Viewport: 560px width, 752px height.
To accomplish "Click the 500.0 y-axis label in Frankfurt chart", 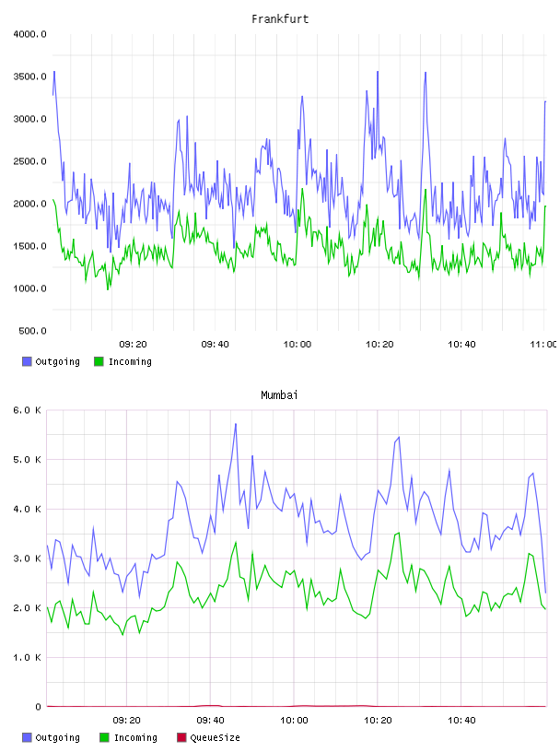I will 32,331.
